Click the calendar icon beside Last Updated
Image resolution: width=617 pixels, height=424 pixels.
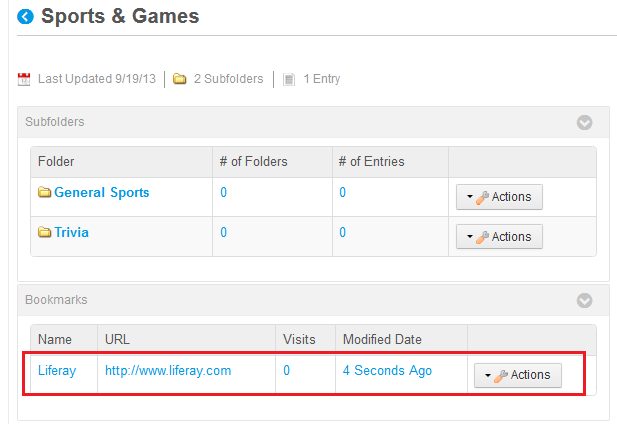[x=24, y=79]
